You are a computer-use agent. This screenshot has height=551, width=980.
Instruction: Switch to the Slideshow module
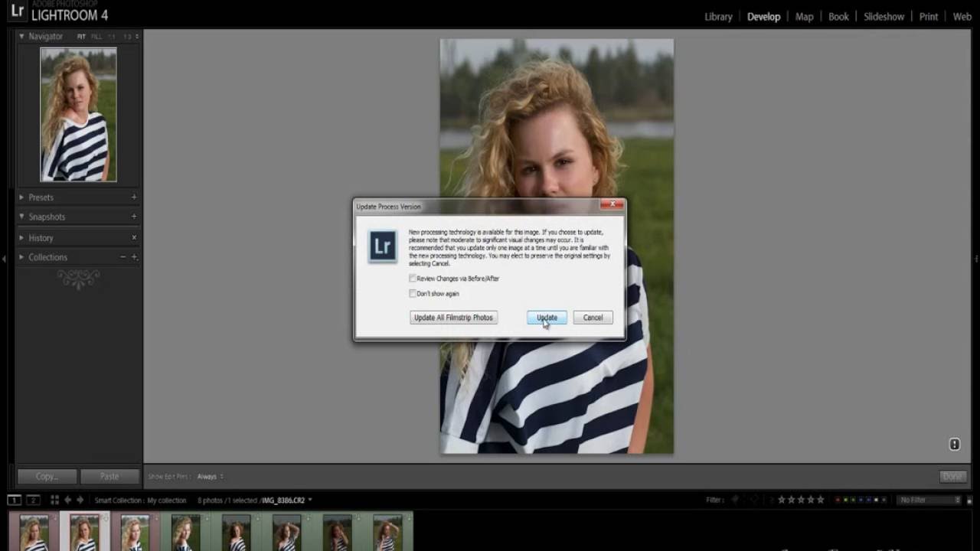point(884,17)
